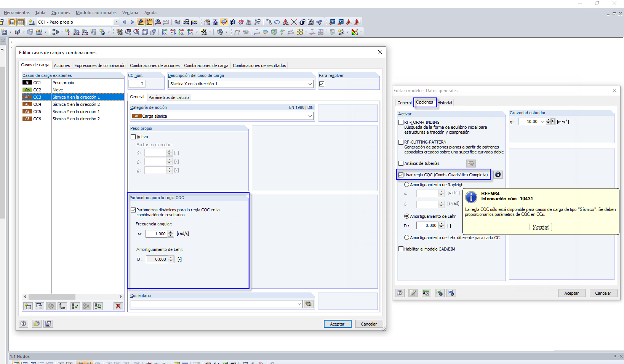Enable Habilitar el modelo CAD/BIM checkbox

pyautogui.click(x=401, y=249)
